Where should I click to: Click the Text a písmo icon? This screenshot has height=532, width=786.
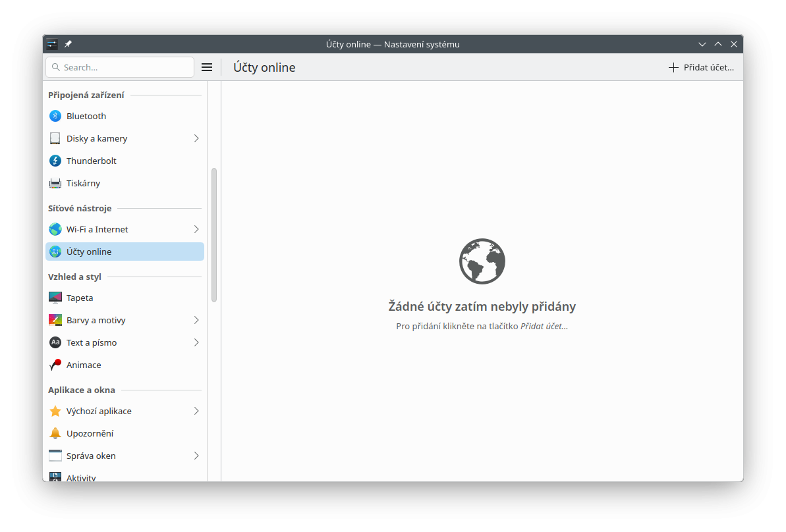[55, 342]
